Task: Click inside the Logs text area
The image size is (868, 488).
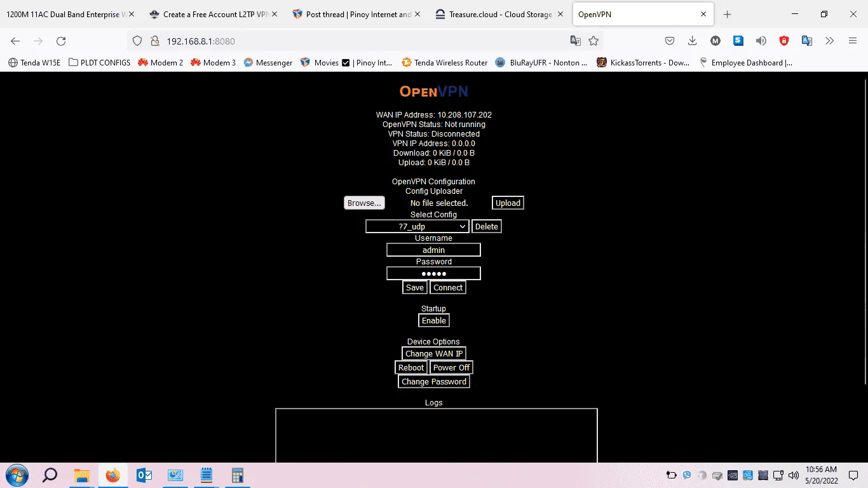Action: [x=437, y=435]
